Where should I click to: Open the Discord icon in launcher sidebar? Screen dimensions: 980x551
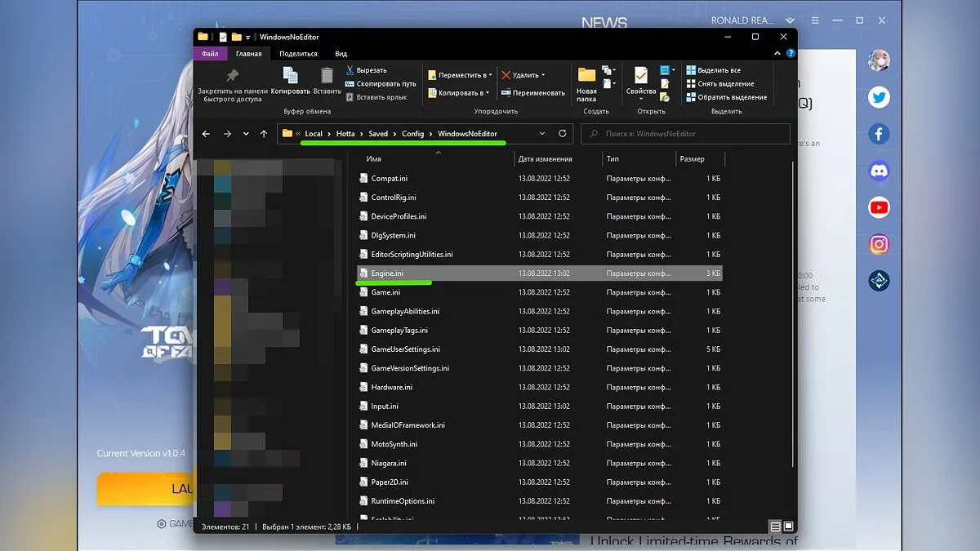[x=879, y=171]
